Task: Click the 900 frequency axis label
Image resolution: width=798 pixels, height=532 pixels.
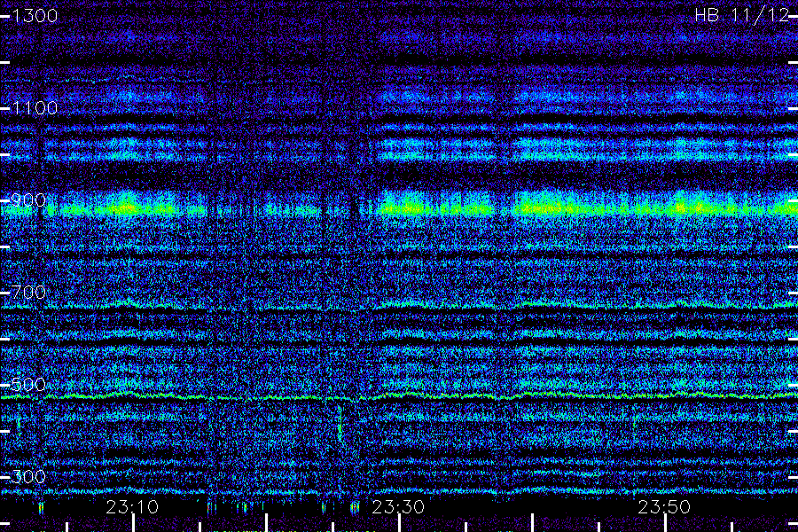Action: (28, 200)
